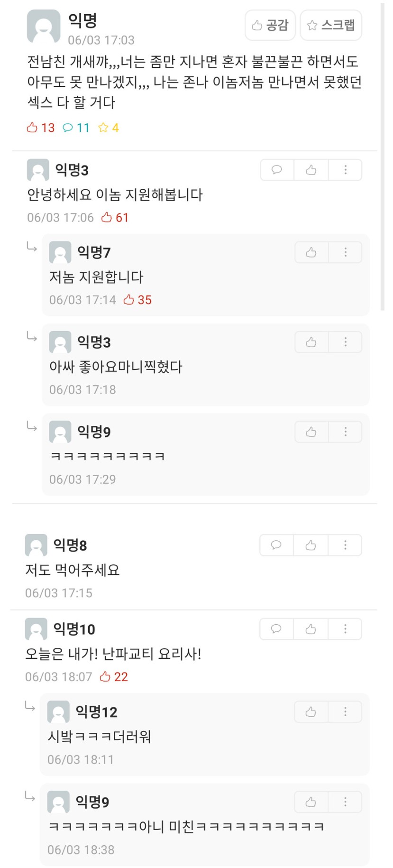Click the post author's profile avatar
Screen dimensions: 393x868
click(44, 27)
